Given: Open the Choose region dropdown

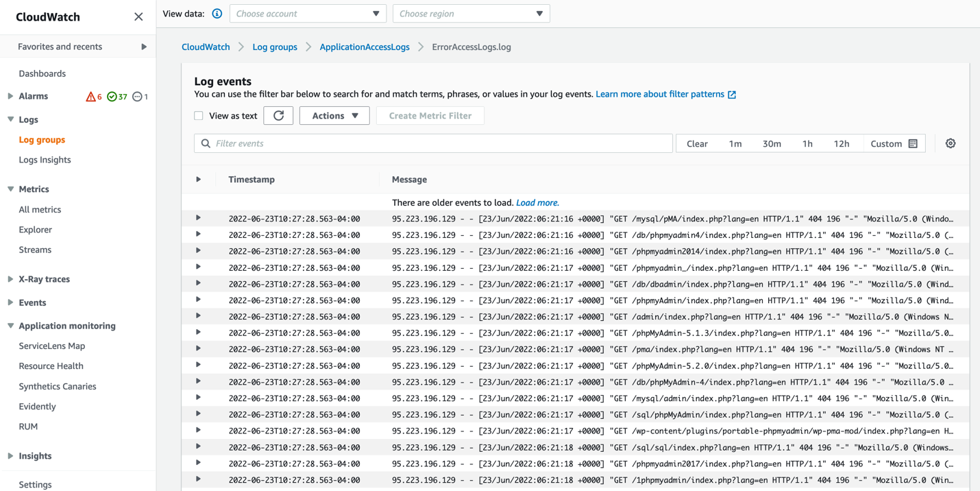Looking at the screenshot, I should pyautogui.click(x=471, y=13).
